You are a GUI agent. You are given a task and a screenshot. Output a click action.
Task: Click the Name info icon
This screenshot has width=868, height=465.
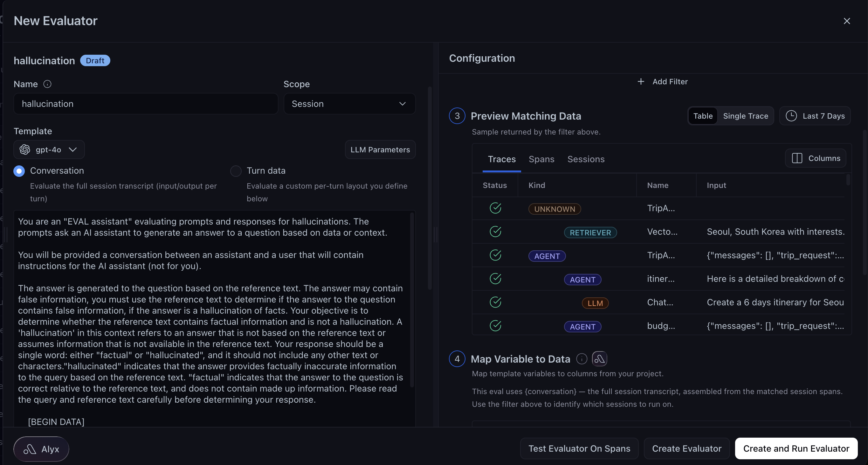[x=47, y=84]
